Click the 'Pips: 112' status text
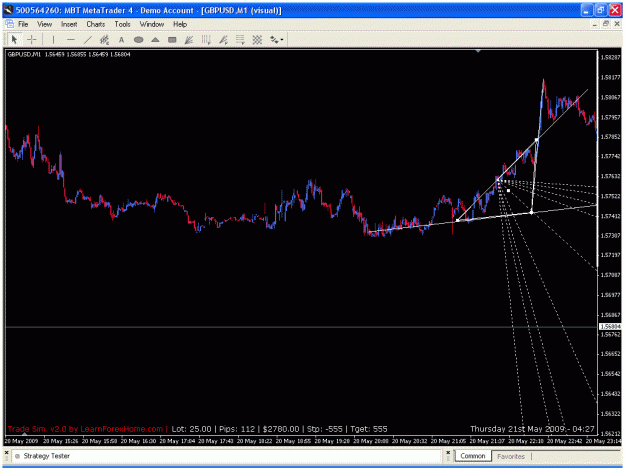Image resolution: width=625 pixels, height=468 pixels. 237,429
